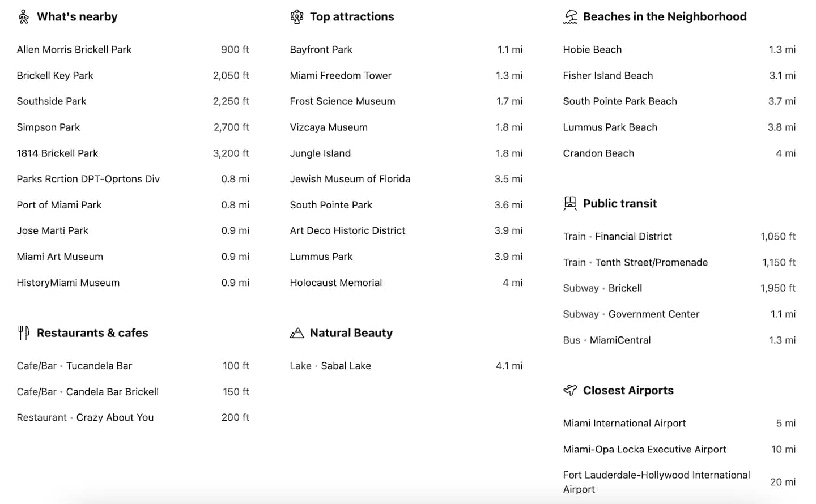
Task: Select the "Beaches in the Neighborhood" heading
Action: tap(665, 17)
